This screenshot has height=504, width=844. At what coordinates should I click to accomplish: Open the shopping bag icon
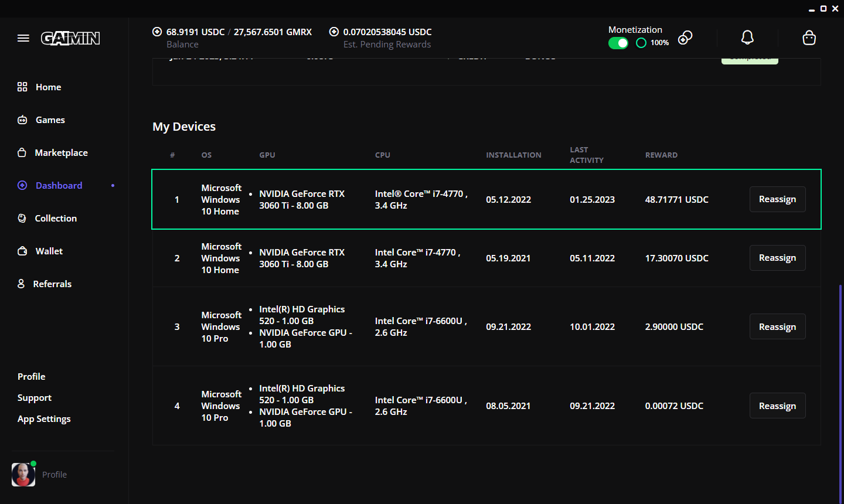[x=809, y=38]
